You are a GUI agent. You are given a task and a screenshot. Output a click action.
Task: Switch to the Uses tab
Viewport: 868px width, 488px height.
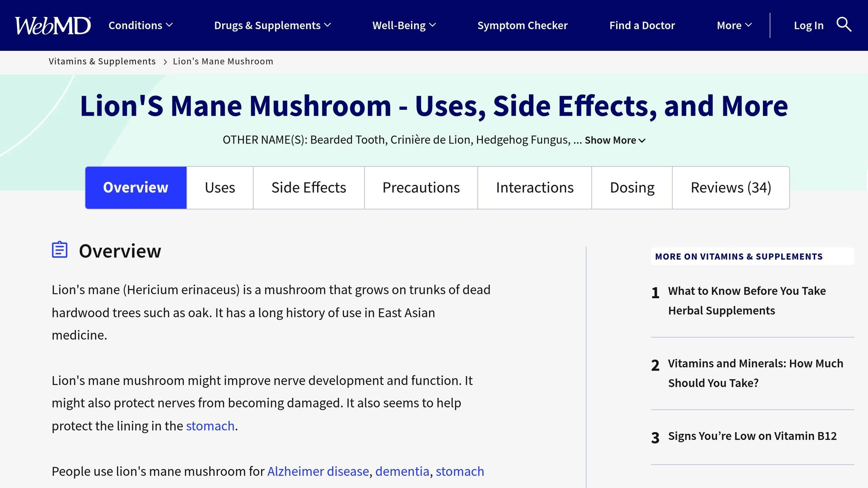[220, 188]
